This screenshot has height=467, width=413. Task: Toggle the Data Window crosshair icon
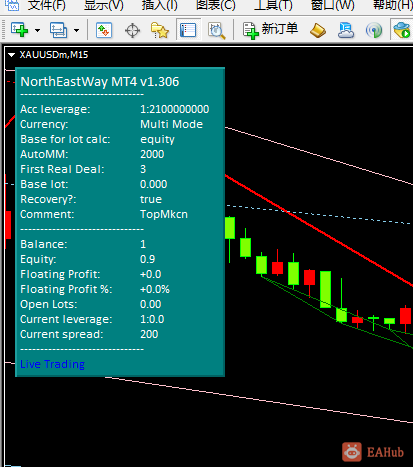pos(132,31)
